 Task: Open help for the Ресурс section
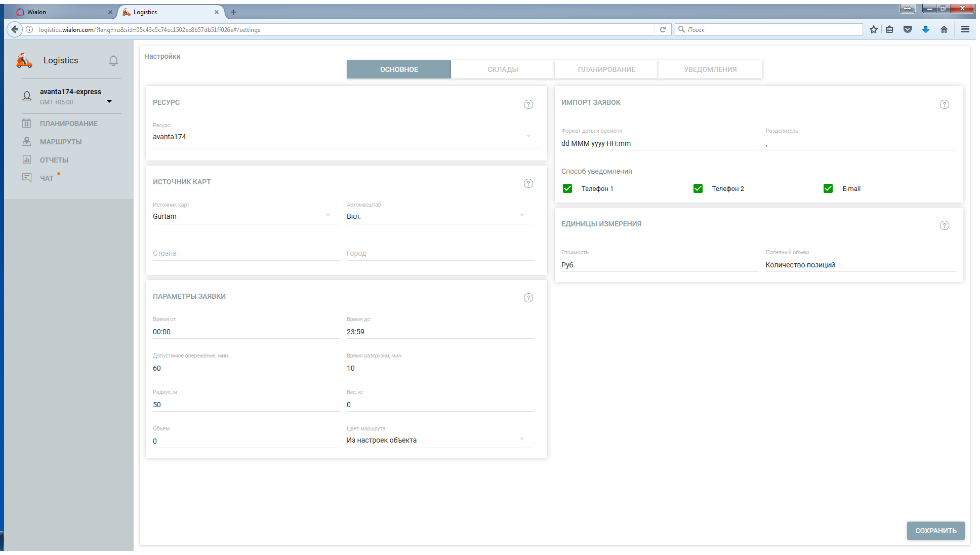point(528,104)
